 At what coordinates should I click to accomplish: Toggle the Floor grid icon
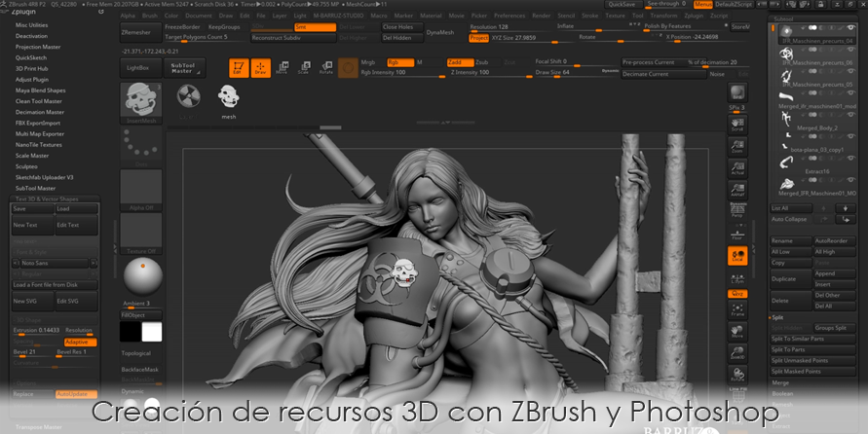coord(737,233)
